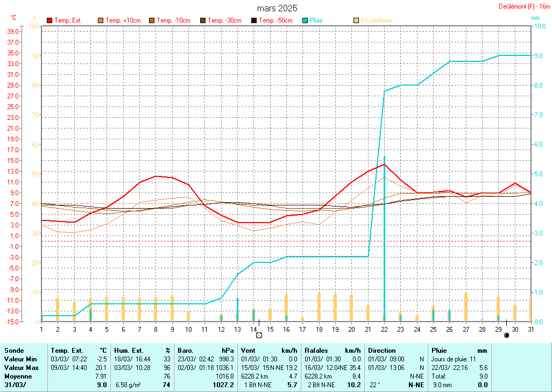The height and width of the screenshot is (392, 552).
Task: Click the 'Valeur Max' row label
Action: (x=20, y=366)
